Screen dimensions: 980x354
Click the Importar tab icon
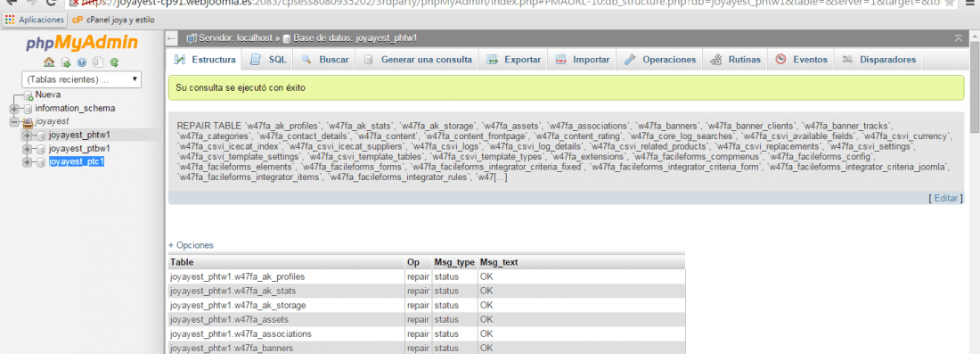coord(561,60)
